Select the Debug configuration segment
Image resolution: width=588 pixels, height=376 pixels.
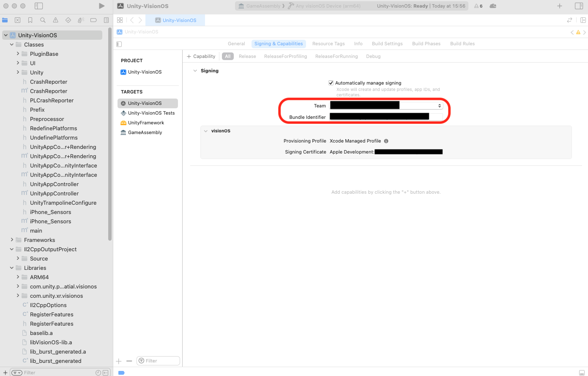point(373,56)
